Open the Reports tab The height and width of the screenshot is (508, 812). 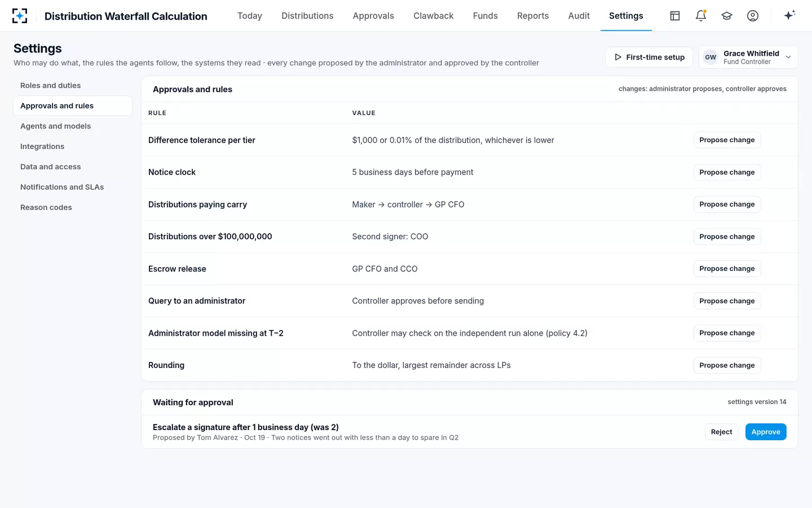533,16
